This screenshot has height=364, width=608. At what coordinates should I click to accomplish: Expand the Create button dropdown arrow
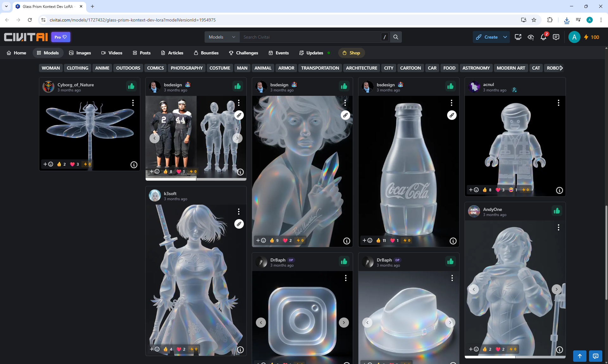(x=505, y=37)
